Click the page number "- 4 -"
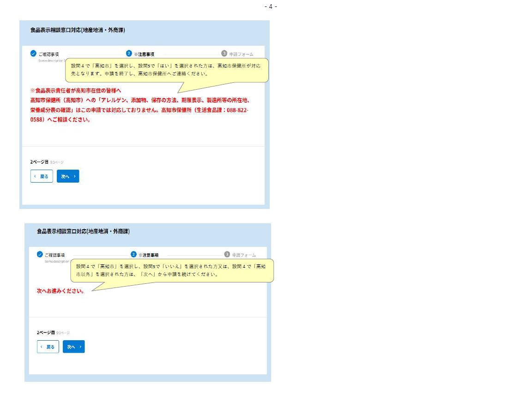This screenshot has height=404, width=532. (x=271, y=6)
